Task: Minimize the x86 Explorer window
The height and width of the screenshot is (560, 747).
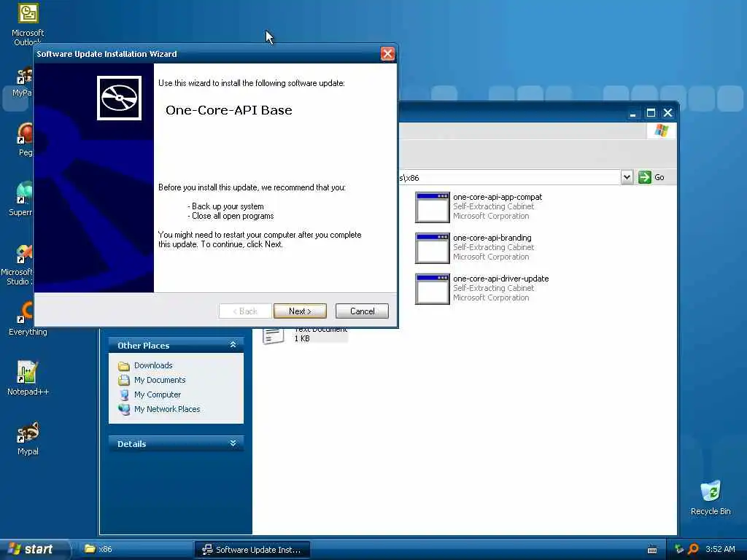Action: pos(632,113)
